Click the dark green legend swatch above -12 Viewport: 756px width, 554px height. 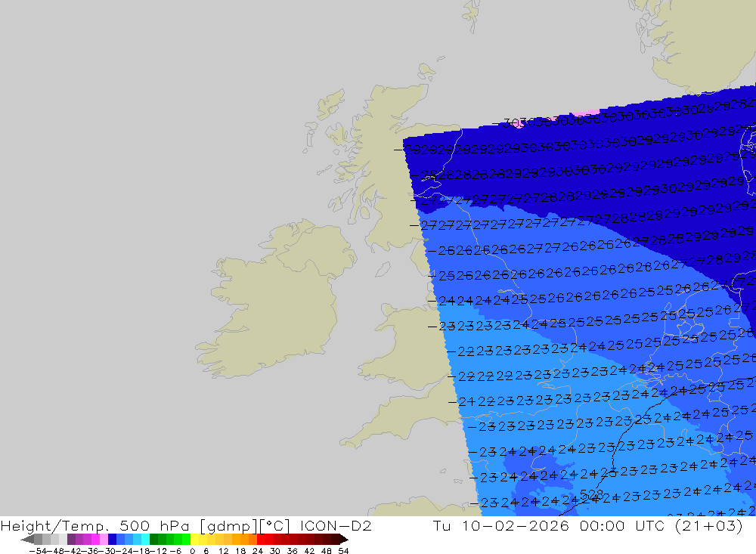[x=153, y=539]
